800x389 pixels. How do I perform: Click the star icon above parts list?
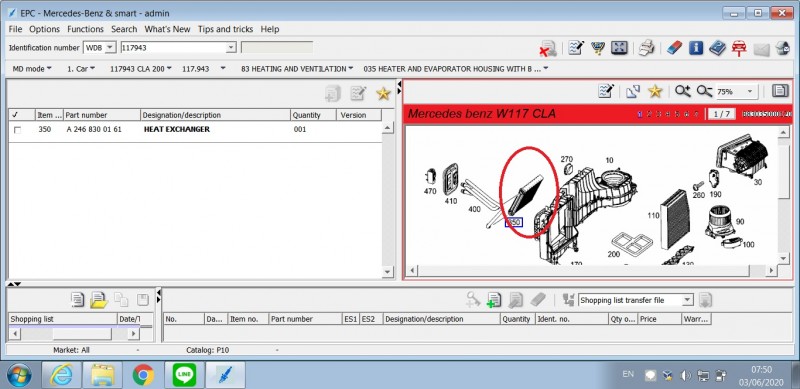coord(383,93)
